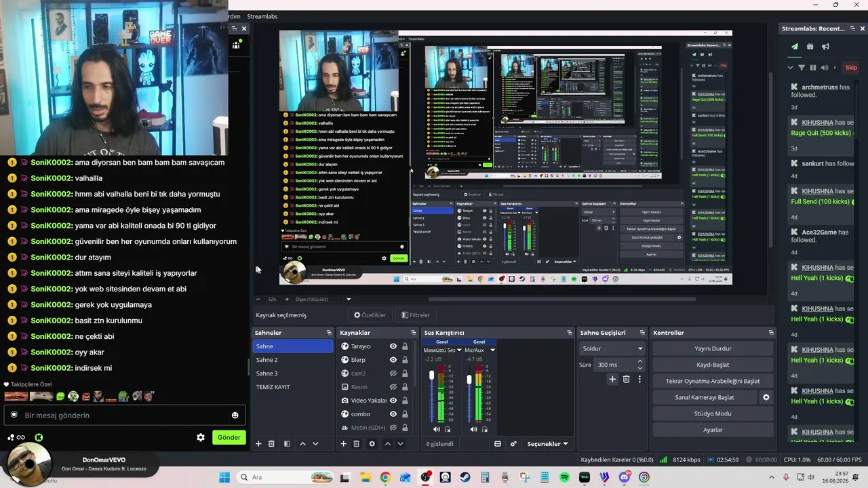Move the scene up using Sahneler up arrow

pos(302,444)
